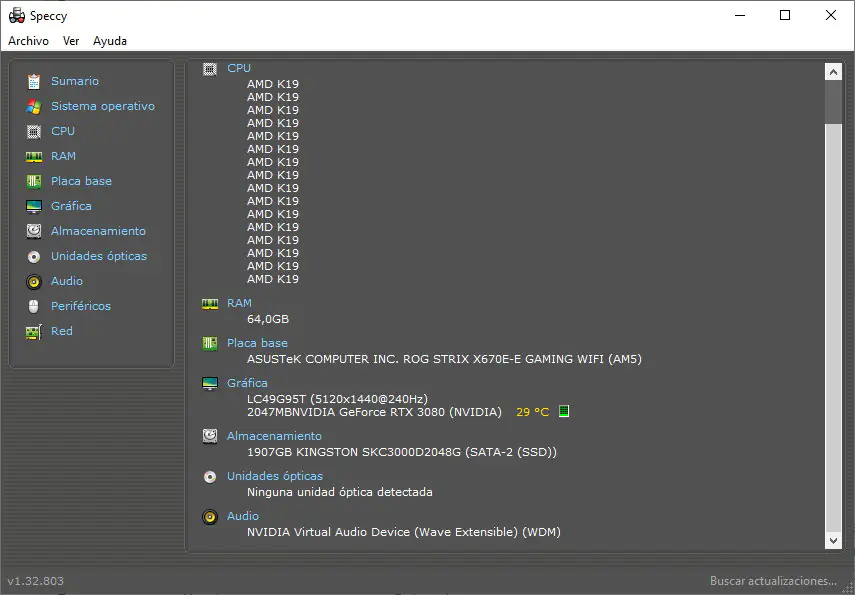The width and height of the screenshot is (855, 595).
Task: Open the Gráfica section heading link
Action: [x=247, y=383]
